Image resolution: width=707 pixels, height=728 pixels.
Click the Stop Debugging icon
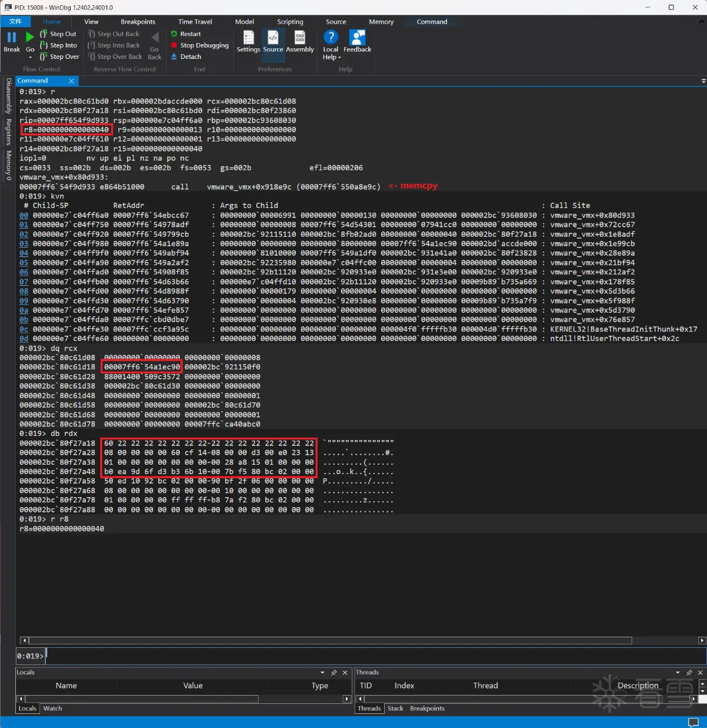174,45
